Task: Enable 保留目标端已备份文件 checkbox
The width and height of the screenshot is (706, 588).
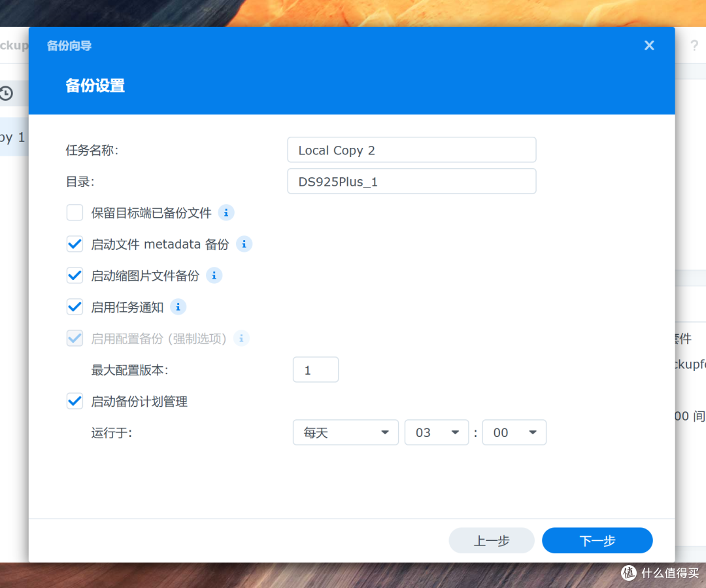Action: point(75,213)
